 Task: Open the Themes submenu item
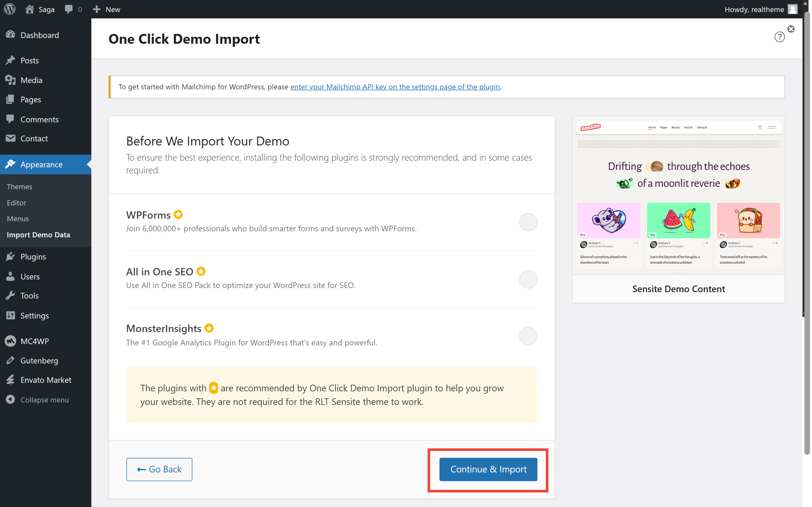click(x=19, y=186)
